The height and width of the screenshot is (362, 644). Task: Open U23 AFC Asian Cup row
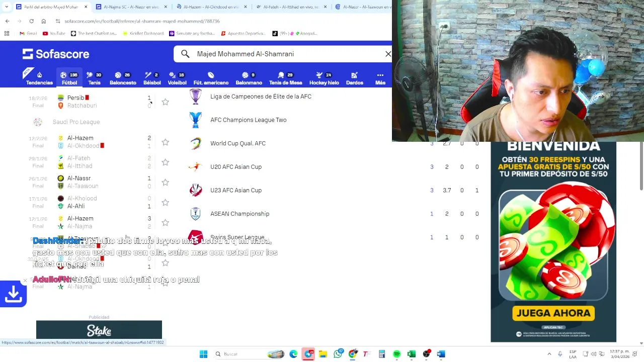click(236, 190)
